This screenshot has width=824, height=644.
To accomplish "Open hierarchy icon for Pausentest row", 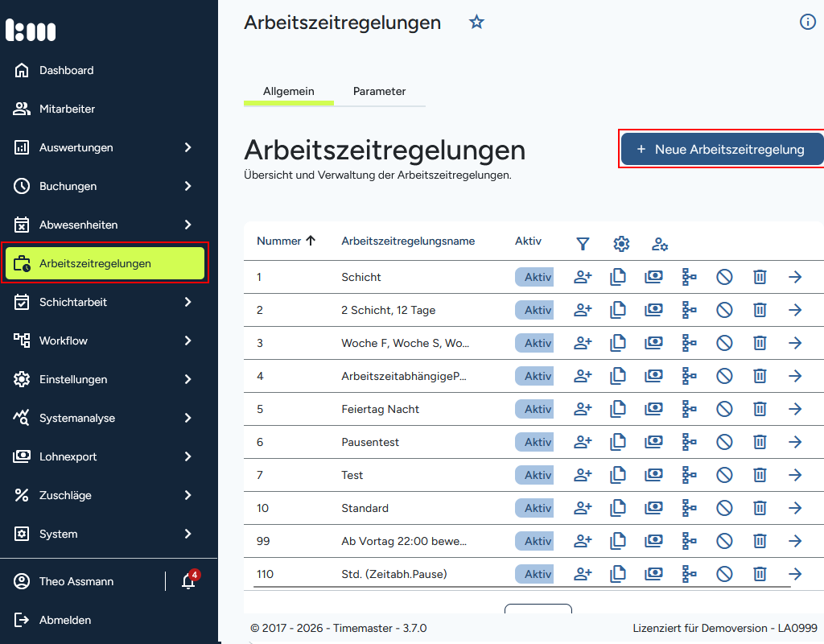I will coord(689,442).
